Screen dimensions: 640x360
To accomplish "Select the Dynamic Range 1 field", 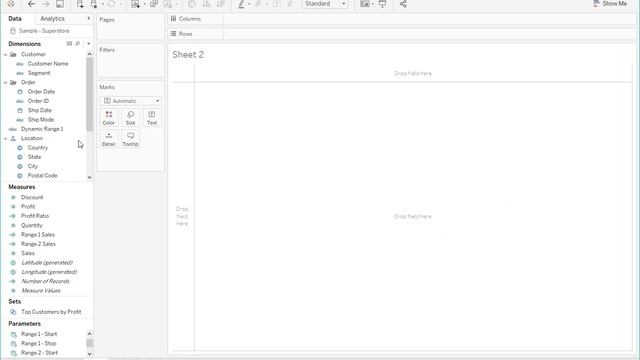I will click(42, 129).
